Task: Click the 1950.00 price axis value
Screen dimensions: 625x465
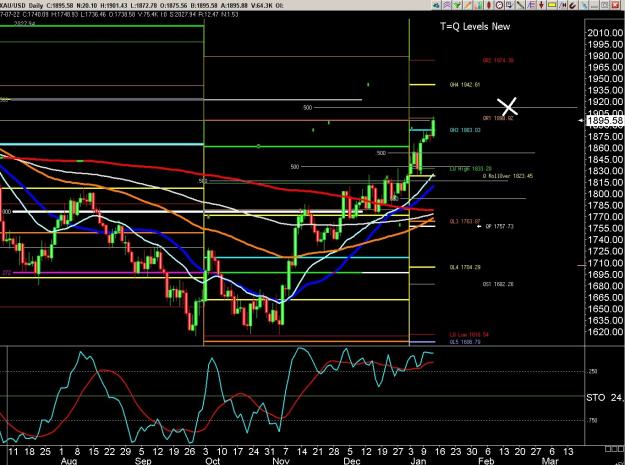Action: coord(605,79)
